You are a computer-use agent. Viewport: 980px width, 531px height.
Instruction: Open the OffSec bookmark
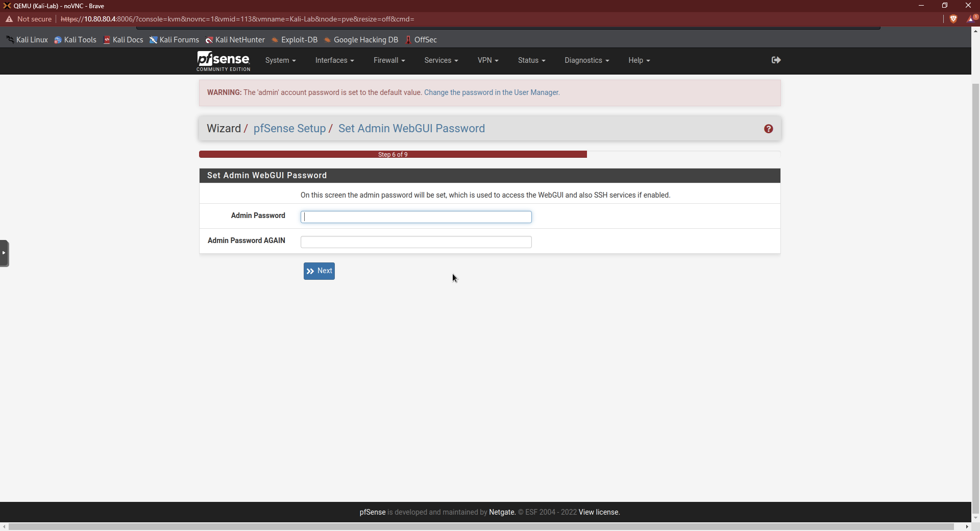(x=422, y=39)
